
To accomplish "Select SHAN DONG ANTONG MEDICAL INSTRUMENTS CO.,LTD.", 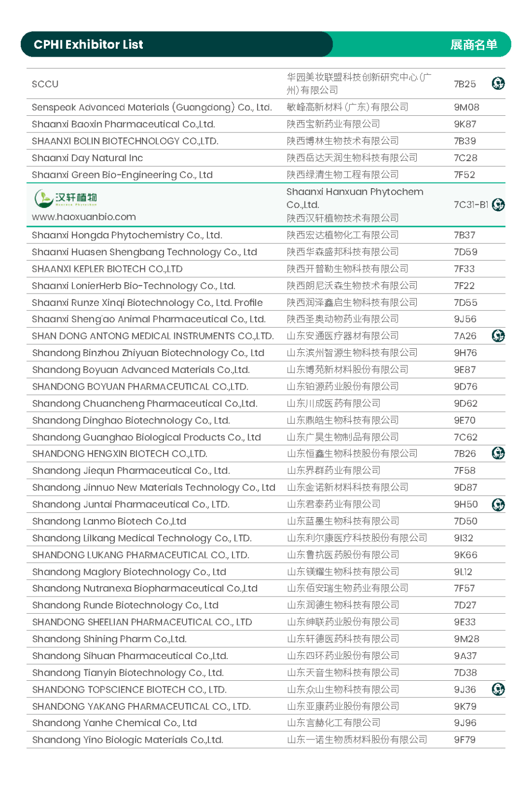I will point(153,336).
